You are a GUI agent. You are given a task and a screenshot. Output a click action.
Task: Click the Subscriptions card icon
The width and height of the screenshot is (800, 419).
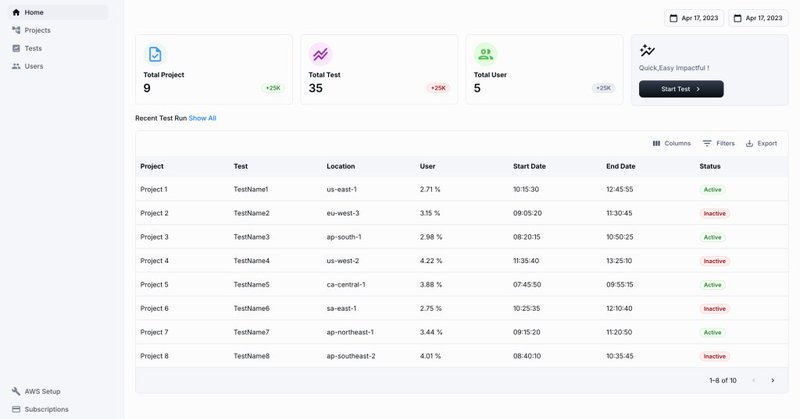click(16, 409)
